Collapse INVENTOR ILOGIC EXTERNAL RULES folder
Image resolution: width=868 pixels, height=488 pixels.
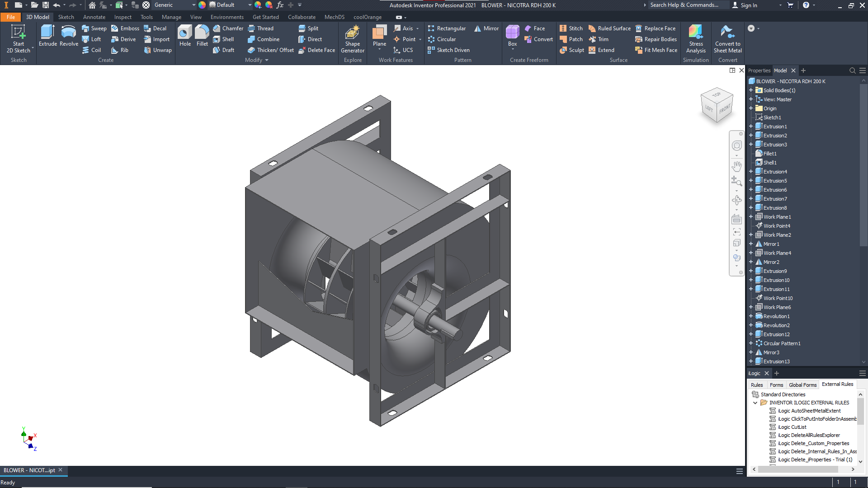pos(755,403)
